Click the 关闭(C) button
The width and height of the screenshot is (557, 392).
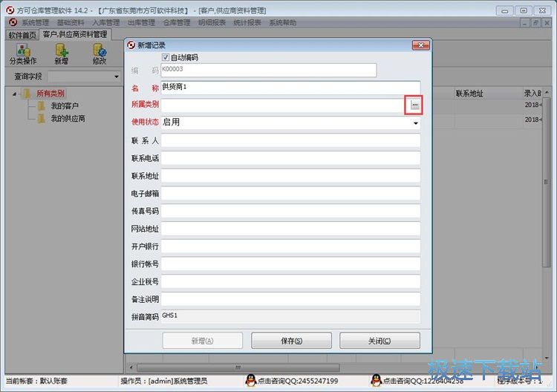coord(380,341)
